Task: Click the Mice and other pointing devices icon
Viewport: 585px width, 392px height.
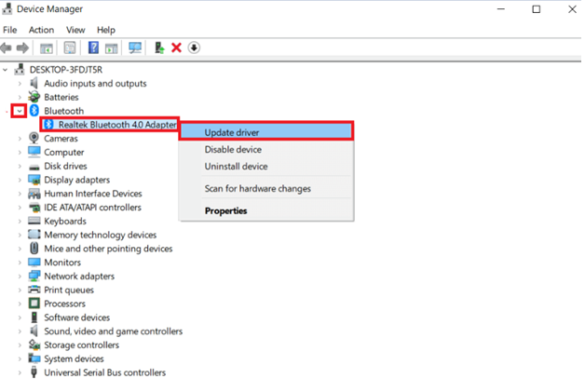Action: [x=34, y=248]
